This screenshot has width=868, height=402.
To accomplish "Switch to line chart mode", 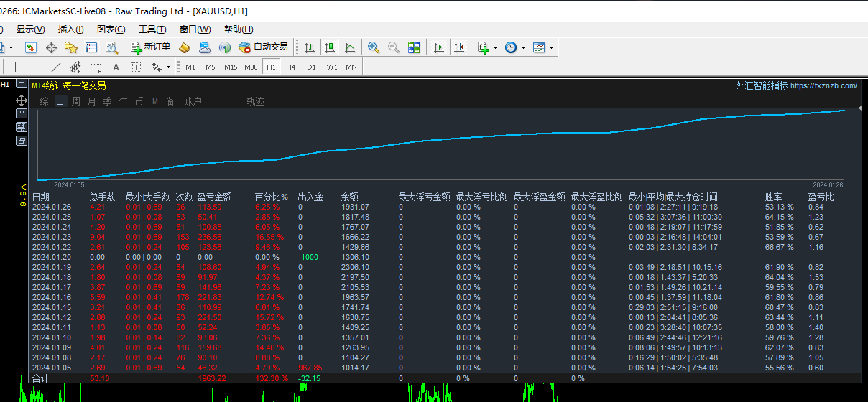I will [350, 47].
